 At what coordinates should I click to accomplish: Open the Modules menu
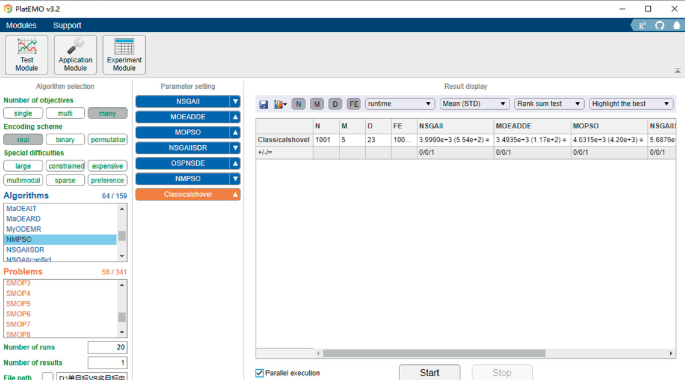[x=21, y=25]
